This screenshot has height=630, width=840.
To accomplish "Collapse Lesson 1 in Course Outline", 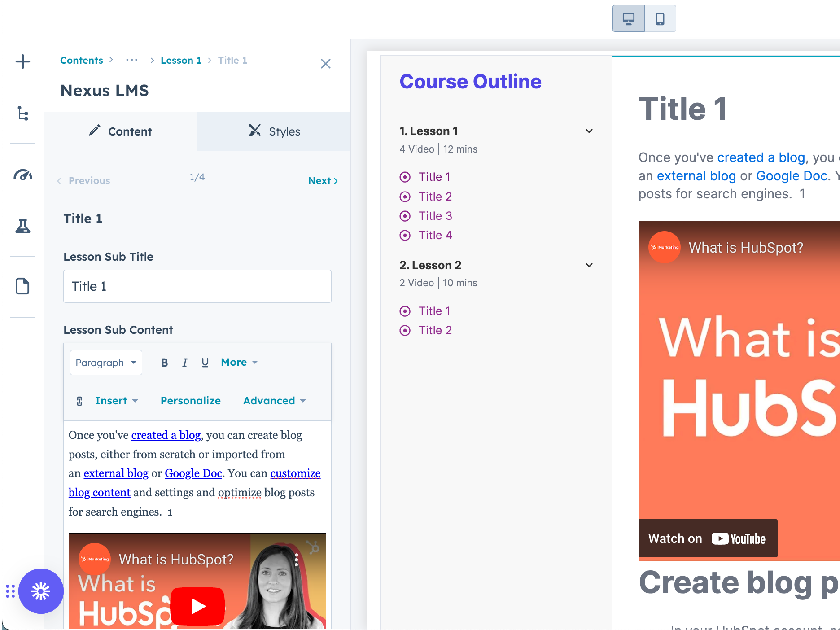I will (x=589, y=131).
